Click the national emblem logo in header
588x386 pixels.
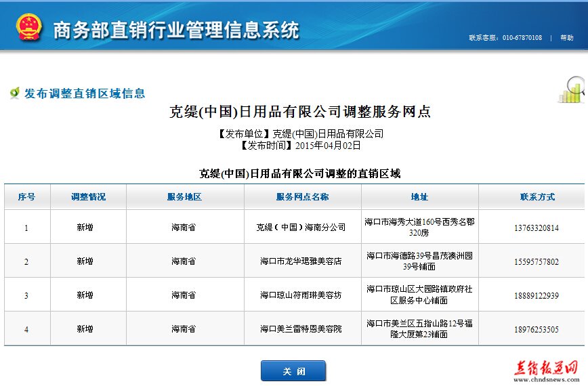click(28, 26)
